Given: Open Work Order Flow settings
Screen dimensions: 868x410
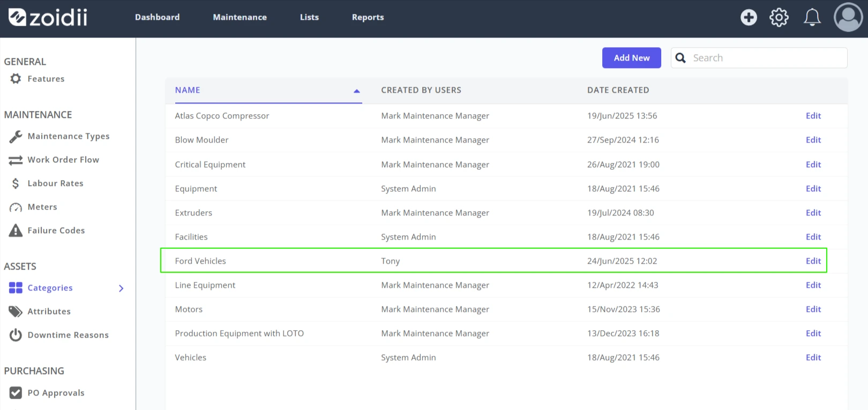Looking at the screenshot, I should point(63,160).
